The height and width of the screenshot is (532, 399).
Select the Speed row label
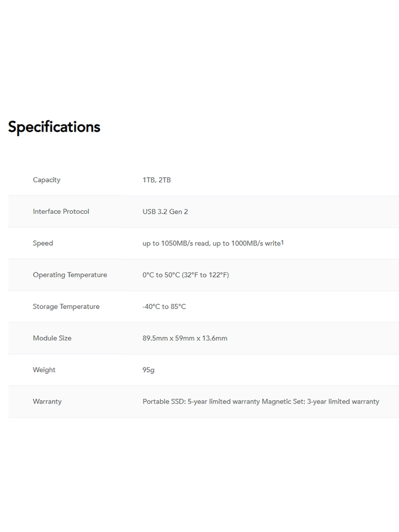[x=43, y=243]
